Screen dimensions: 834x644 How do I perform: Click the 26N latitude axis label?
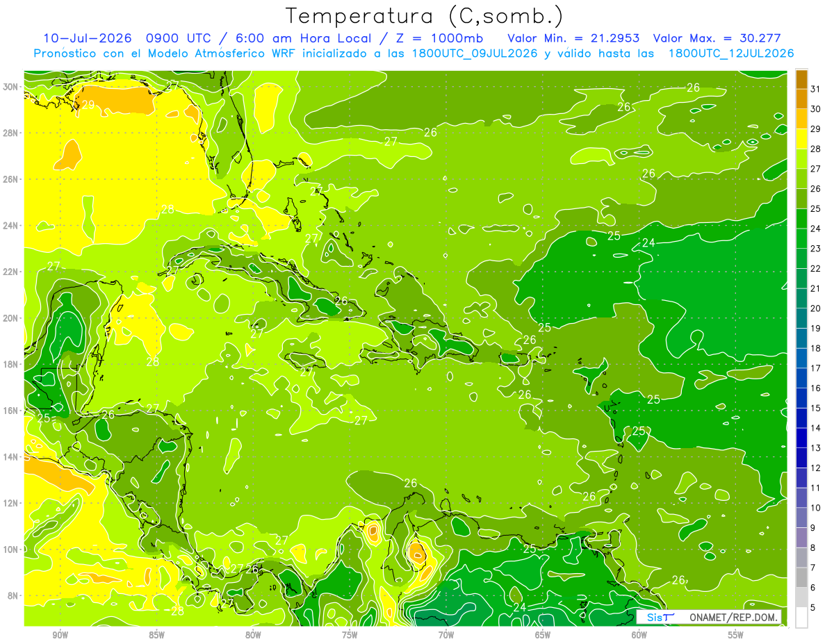[10, 179]
